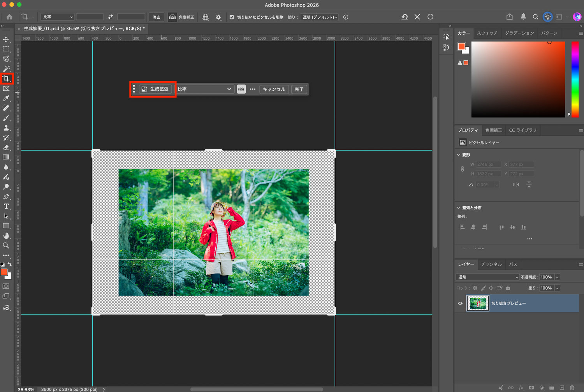Select the Type tool

tap(6, 206)
